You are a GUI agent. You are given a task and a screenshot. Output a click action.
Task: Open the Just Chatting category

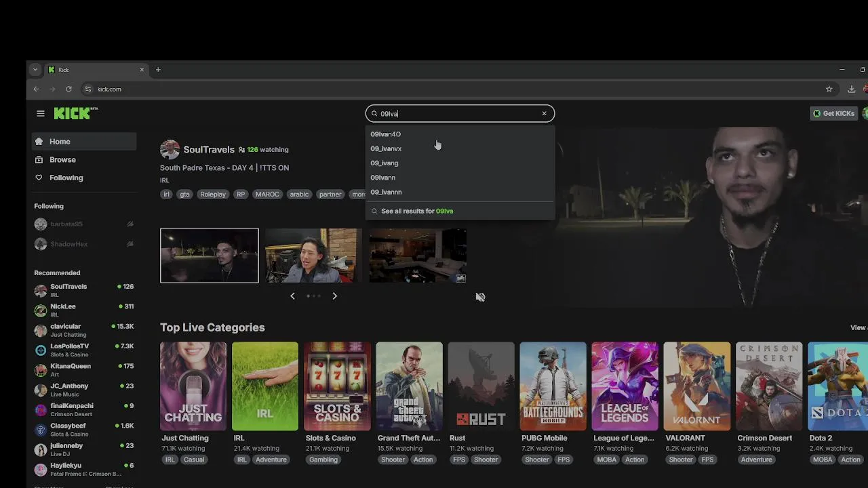tap(193, 386)
